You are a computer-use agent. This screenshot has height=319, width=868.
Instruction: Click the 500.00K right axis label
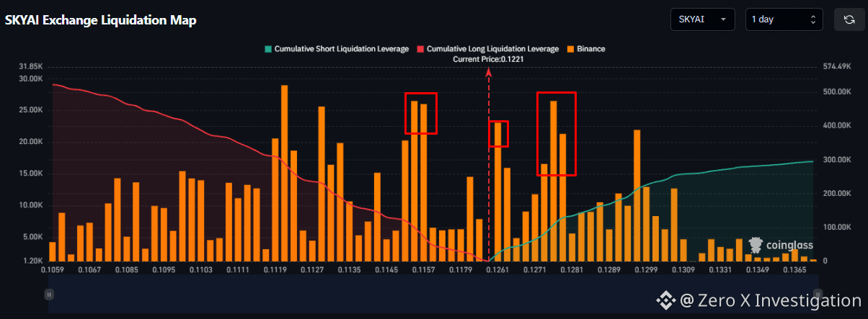(838, 92)
